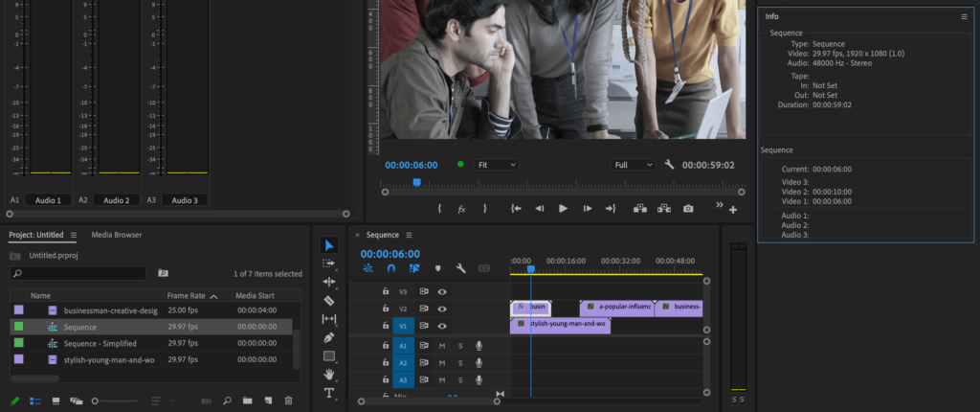
Task: Click the project thumbnail zoom slider
Action: pos(96,401)
